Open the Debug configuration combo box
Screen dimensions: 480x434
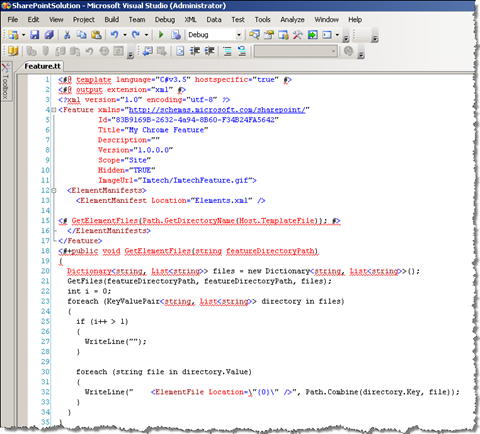point(215,35)
